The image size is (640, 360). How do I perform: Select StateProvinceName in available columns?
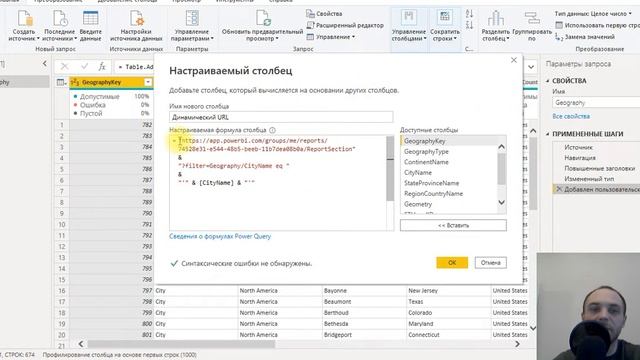pos(431,183)
